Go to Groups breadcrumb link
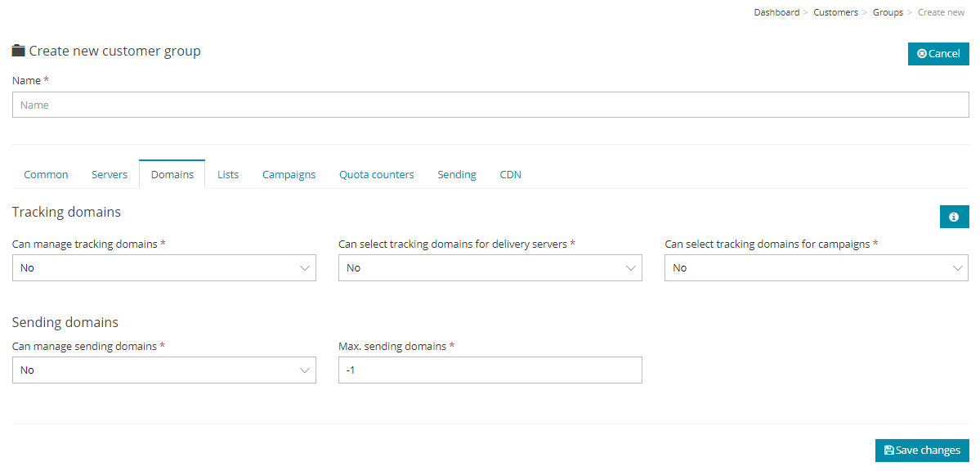The image size is (980, 471). (x=888, y=12)
